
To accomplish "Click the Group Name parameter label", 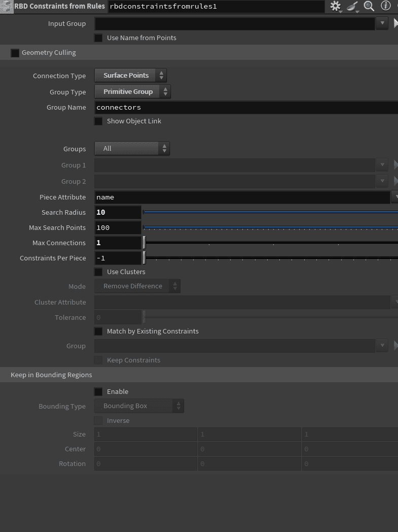I will click(x=66, y=108).
